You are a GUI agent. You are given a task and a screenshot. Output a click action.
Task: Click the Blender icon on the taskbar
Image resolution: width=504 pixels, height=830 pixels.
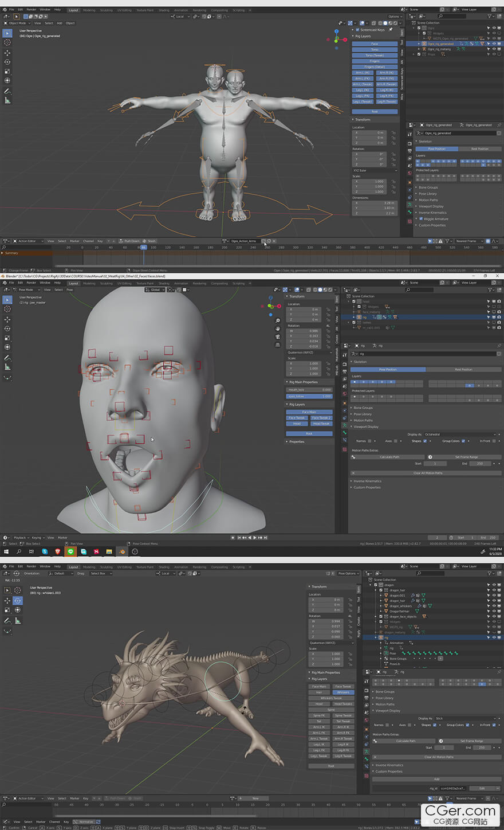[x=122, y=551]
